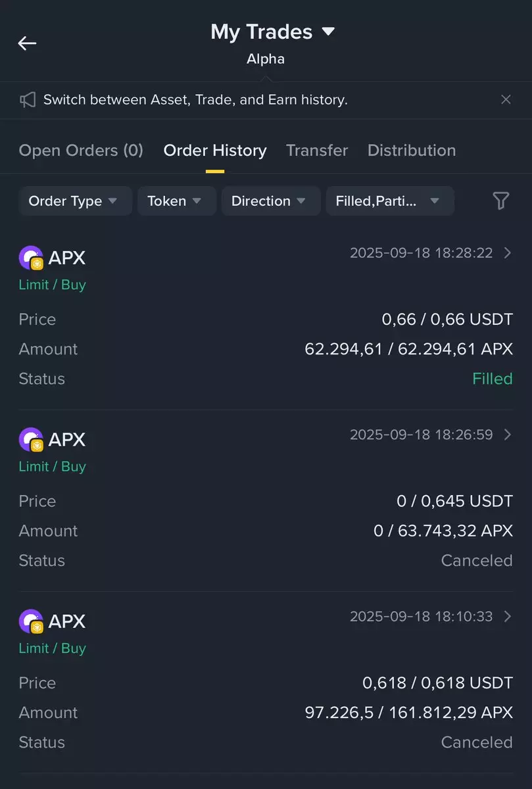532x789 pixels.
Task: Dismiss the Switch between Asset banner
Action: tap(506, 100)
